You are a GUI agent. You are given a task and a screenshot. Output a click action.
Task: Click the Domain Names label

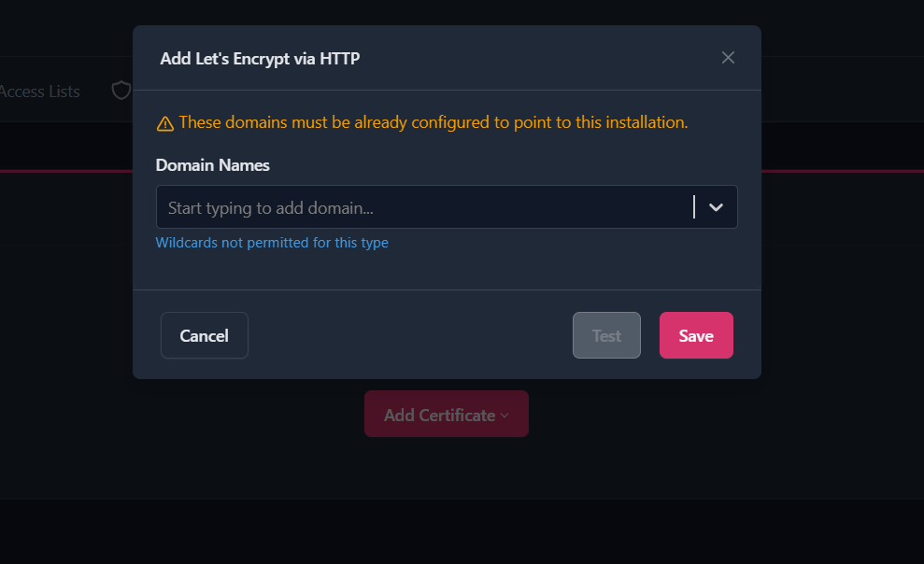(212, 165)
